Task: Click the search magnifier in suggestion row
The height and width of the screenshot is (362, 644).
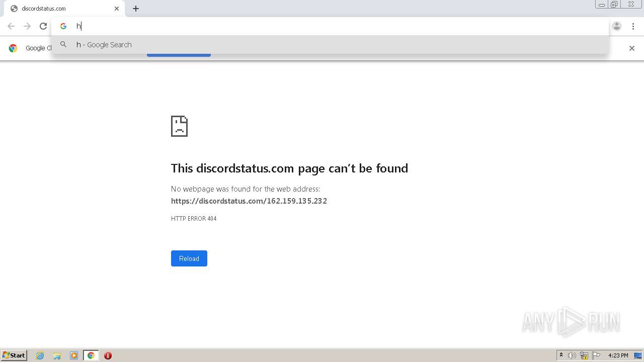Action: (x=63, y=45)
